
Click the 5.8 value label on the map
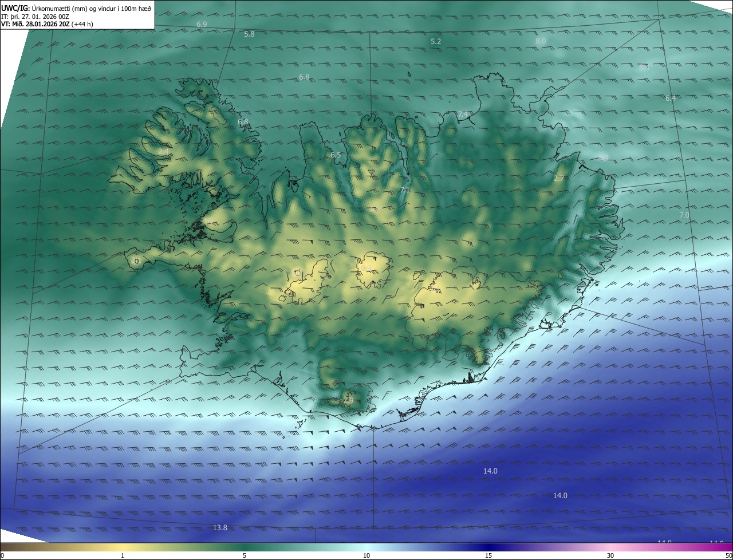click(x=249, y=34)
